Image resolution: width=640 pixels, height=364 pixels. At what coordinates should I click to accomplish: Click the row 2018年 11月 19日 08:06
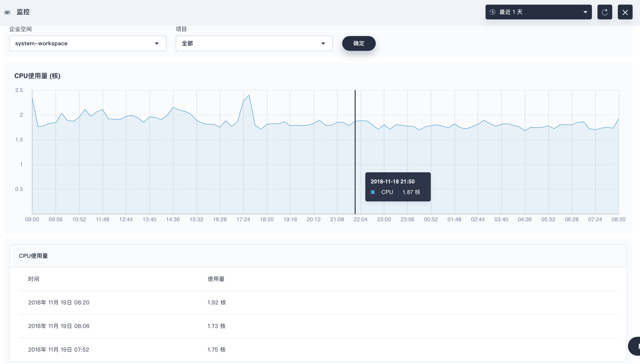(318, 326)
